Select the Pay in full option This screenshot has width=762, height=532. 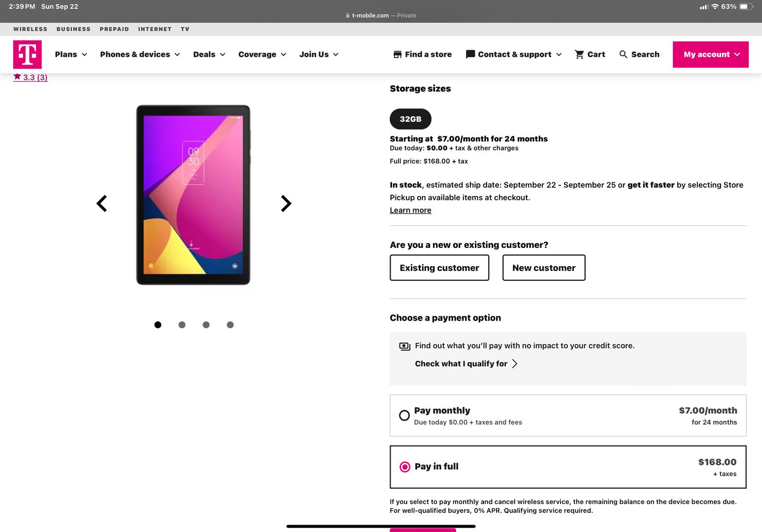tap(405, 466)
